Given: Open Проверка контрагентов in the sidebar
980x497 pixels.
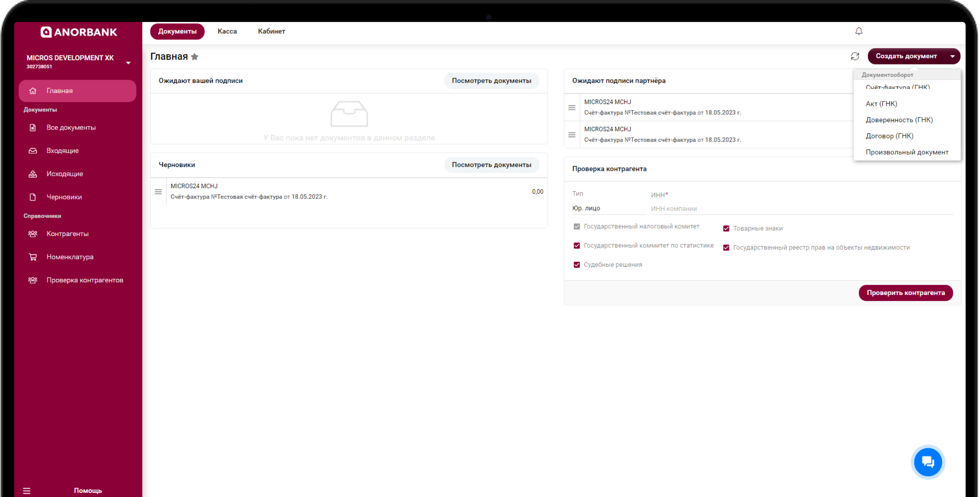Looking at the screenshot, I should point(77,280).
